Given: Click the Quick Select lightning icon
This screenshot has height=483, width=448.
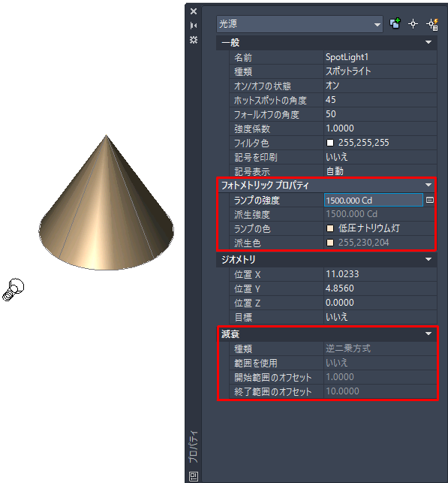Looking at the screenshot, I should [432, 24].
